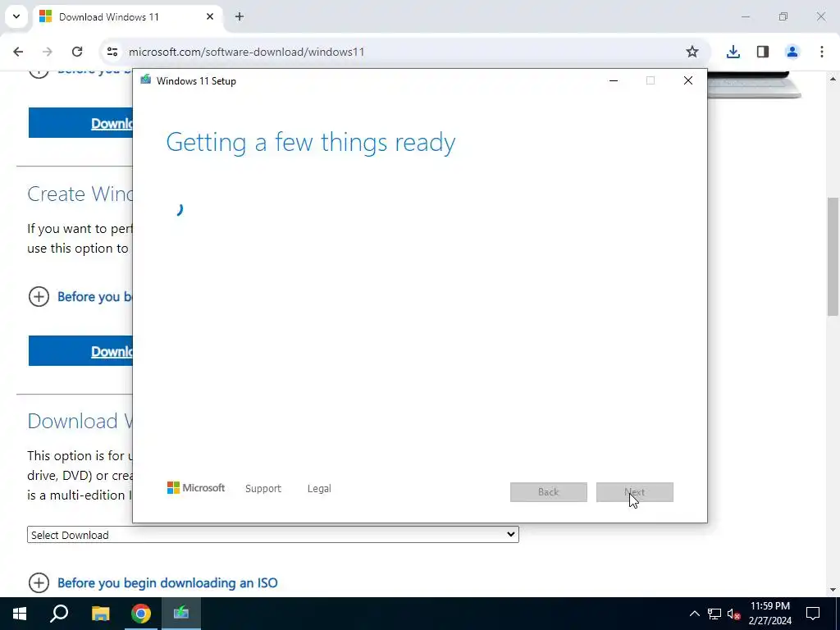
Task: Click the page vertical scrollbar thumb
Action: 833,257
